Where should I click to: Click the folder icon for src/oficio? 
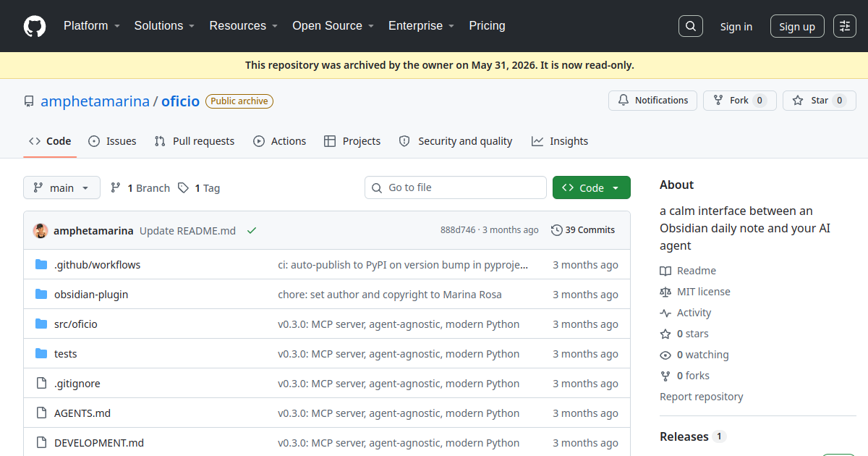[41, 324]
